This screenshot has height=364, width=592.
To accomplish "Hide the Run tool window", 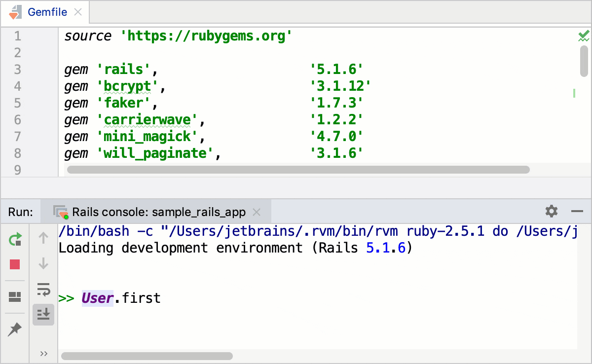I will (x=578, y=211).
